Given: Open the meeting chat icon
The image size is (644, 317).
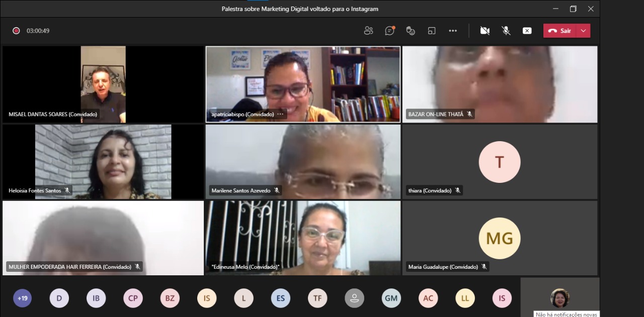Looking at the screenshot, I should tap(389, 31).
